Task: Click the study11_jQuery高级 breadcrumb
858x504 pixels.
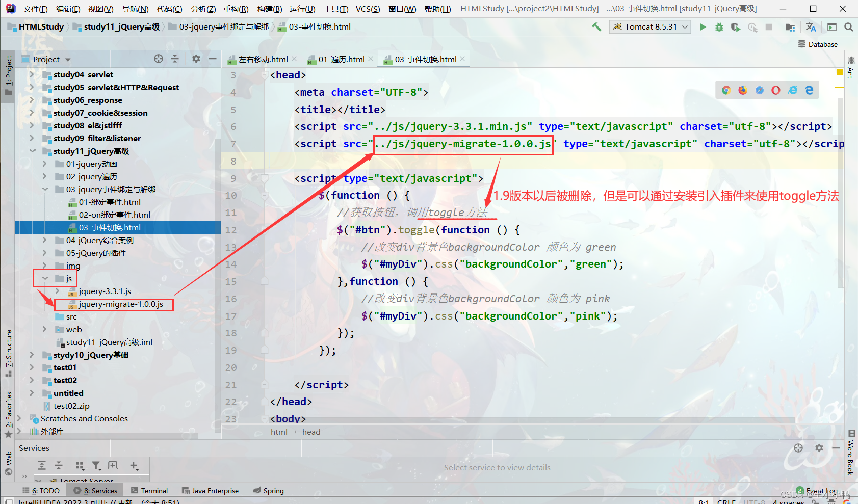Action: coord(116,27)
